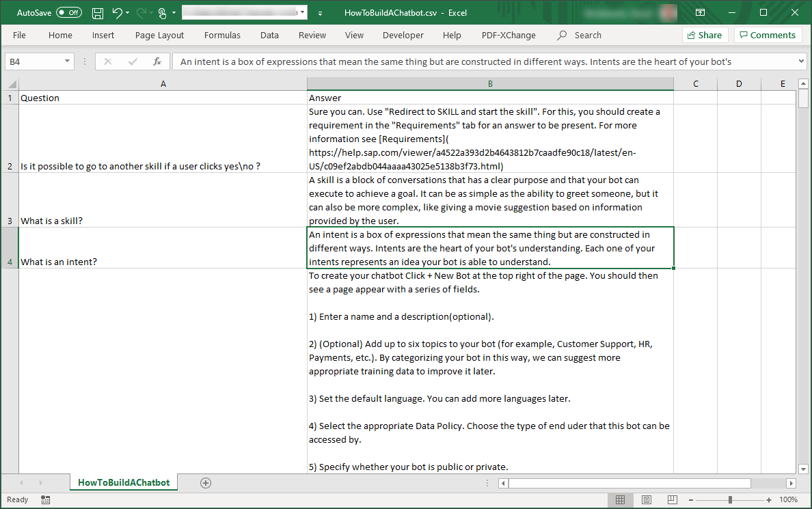Click the Search box in ribbon
The width and height of the screenshot is (812, 509).
click(580, 36)
